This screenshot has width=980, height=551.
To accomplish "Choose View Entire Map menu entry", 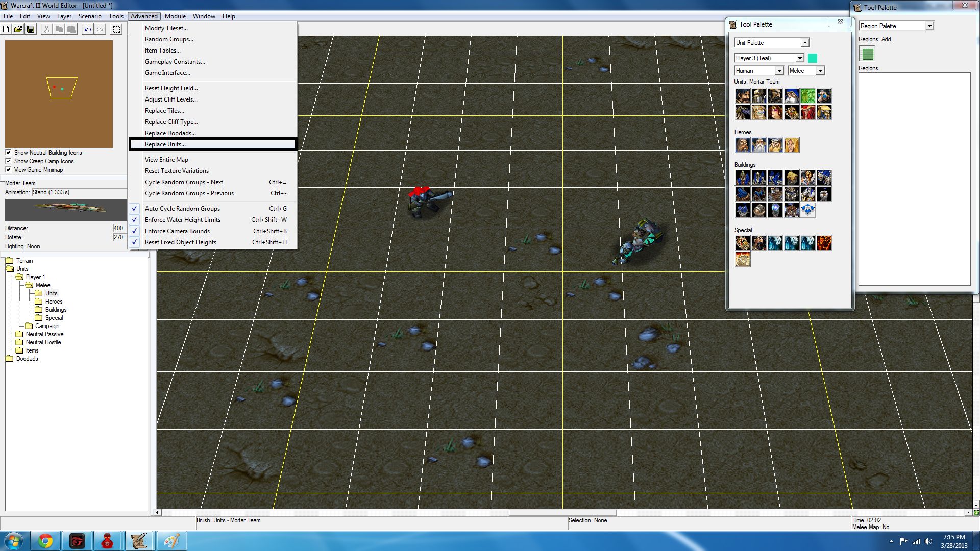I will click(x=213, y=160).
